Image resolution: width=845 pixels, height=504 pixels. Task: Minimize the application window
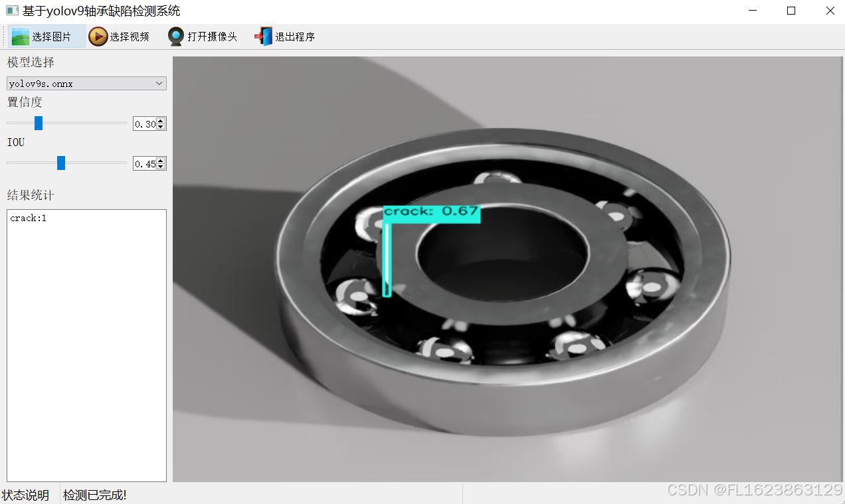click(753, 11)
